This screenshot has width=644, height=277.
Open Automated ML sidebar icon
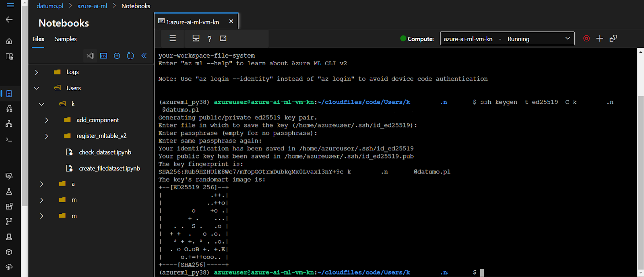(x=9, y=109)
